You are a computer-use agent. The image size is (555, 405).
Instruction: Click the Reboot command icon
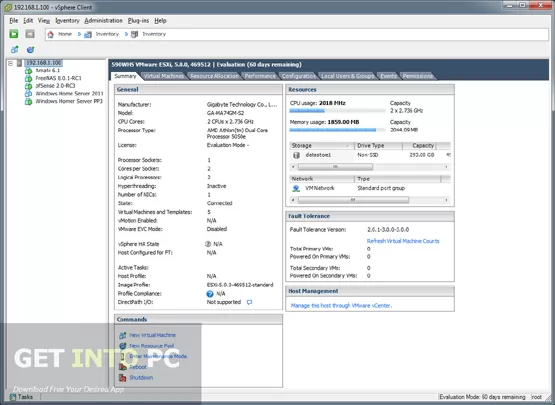[123, 367]
